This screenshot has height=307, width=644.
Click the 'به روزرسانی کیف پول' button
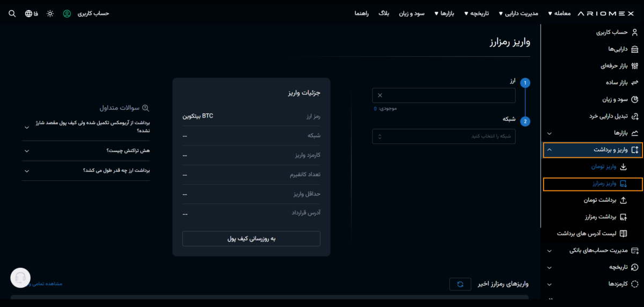251,239
